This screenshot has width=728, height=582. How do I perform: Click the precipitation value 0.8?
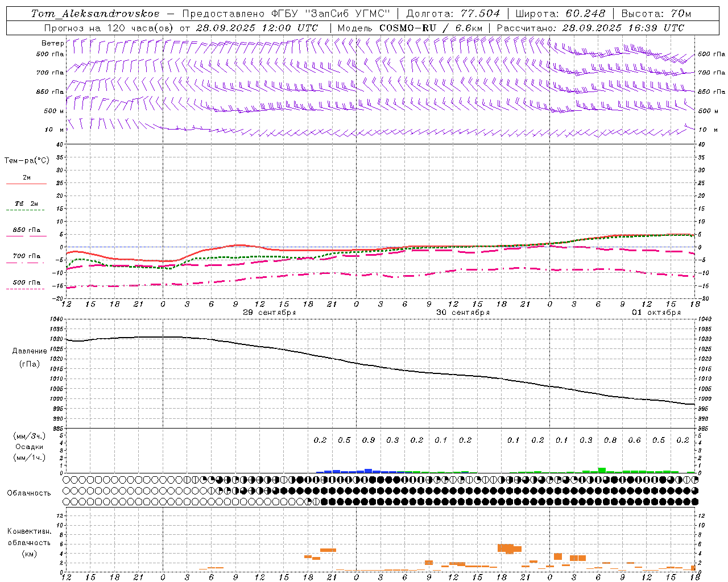tap(610, 440)
